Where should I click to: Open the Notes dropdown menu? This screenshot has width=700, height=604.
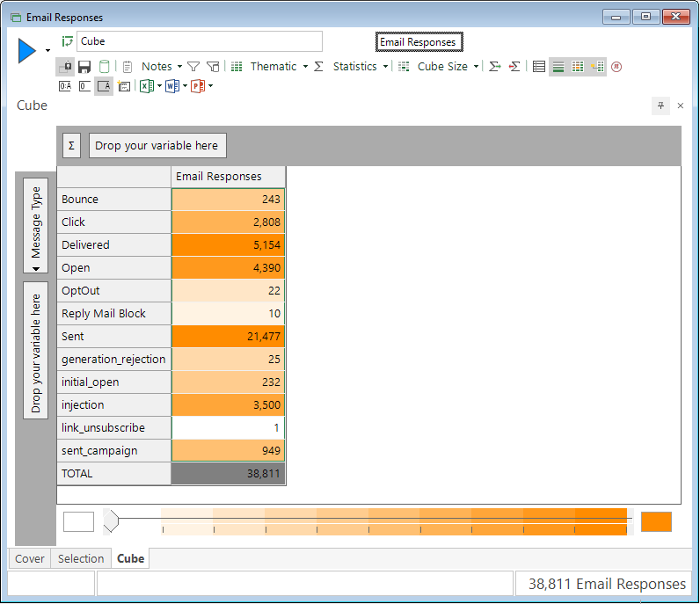pos(179,67)
